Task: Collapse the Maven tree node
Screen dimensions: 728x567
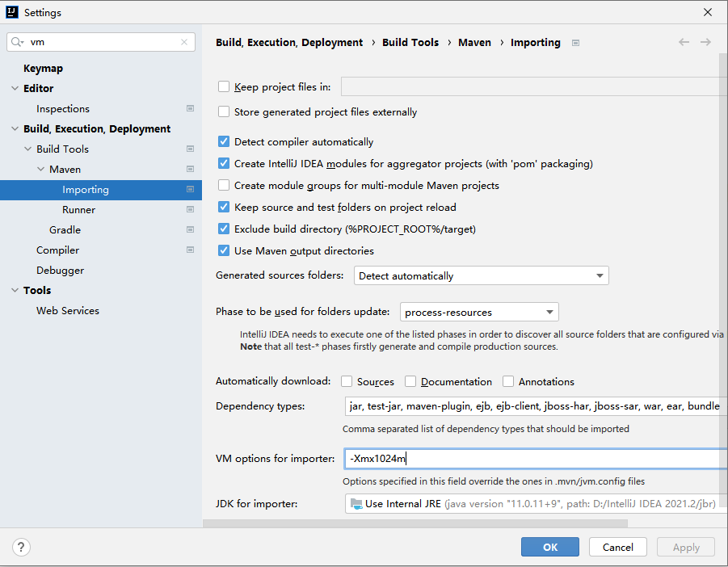Action: 41,170
